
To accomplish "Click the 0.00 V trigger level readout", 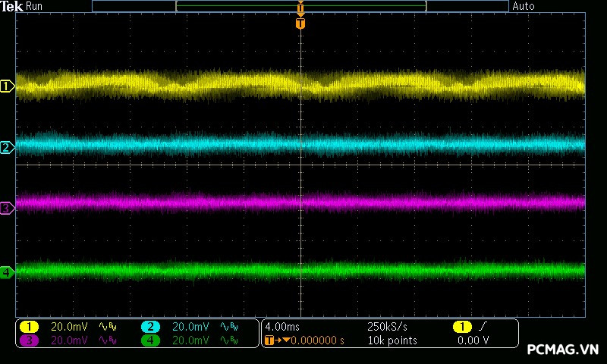I will [473, 340].
